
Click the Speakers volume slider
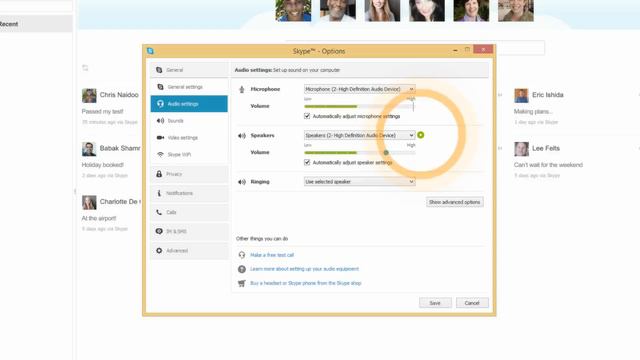pyautogui.click(x=360, y=153)
